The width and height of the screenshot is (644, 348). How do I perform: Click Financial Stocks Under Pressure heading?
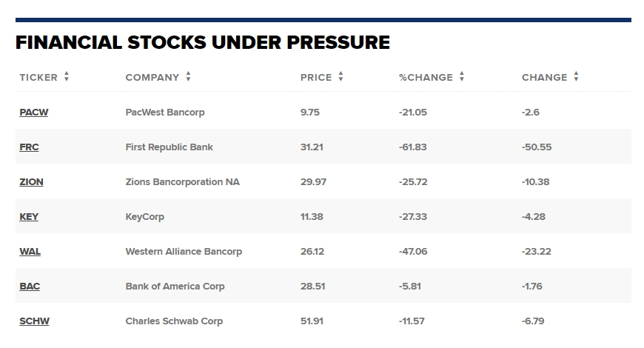(x=202, y=42)
